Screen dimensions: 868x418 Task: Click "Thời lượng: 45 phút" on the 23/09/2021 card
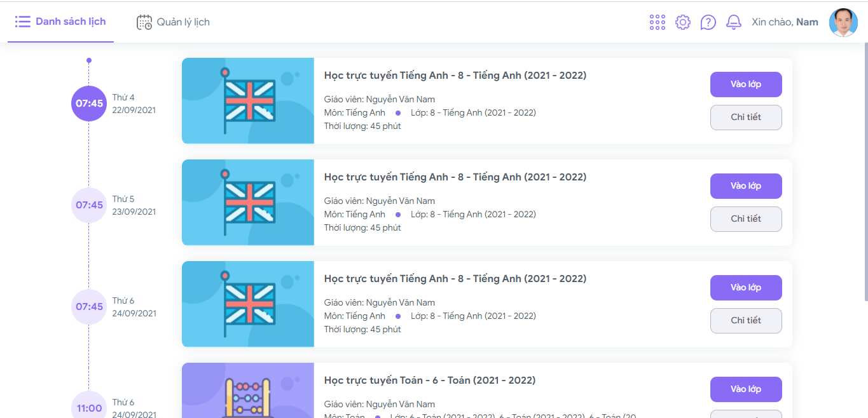(x=362, y=227)
